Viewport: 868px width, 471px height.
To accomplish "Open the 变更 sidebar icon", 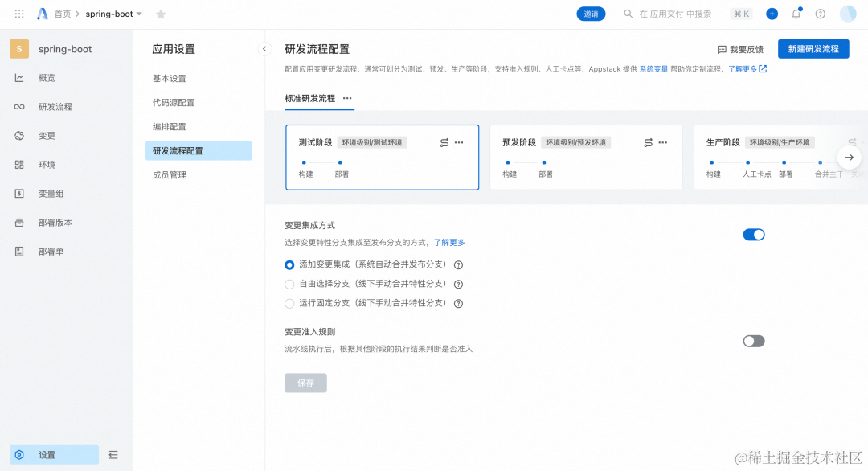I will point(18,135).
